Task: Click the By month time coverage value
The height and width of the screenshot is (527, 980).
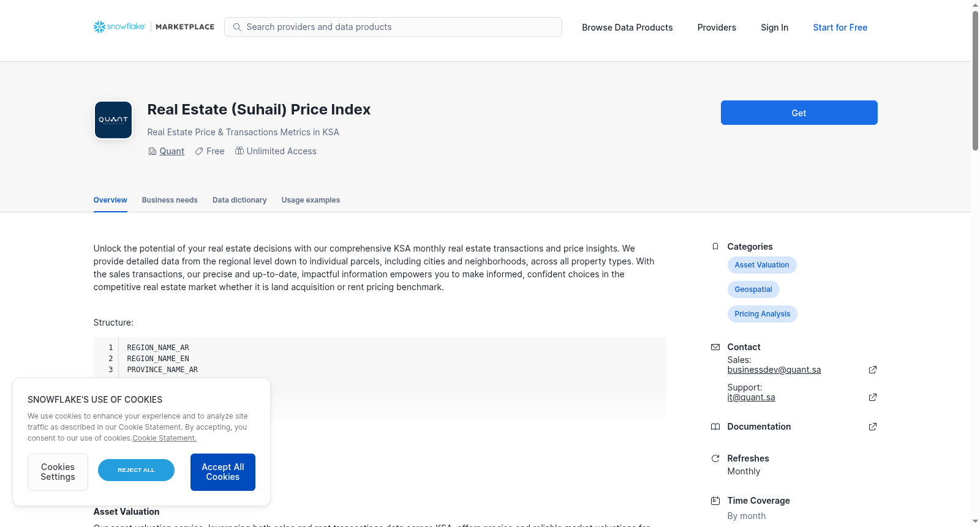Action: point(746,516)
